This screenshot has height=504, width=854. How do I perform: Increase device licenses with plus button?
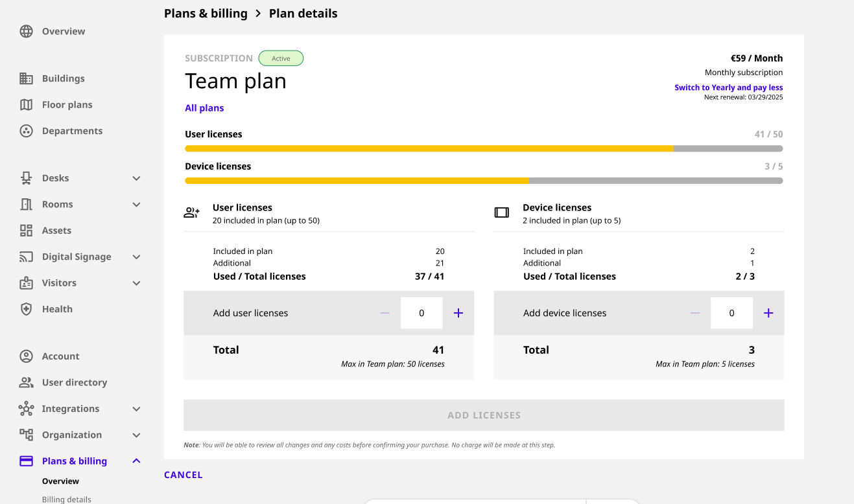[768, 313]
